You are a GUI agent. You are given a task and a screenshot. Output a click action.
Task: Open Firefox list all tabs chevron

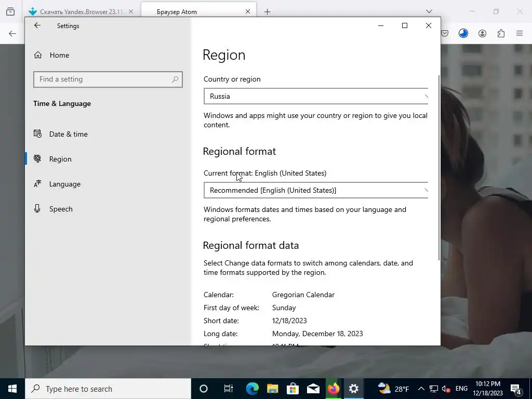[x=429, y=11]
